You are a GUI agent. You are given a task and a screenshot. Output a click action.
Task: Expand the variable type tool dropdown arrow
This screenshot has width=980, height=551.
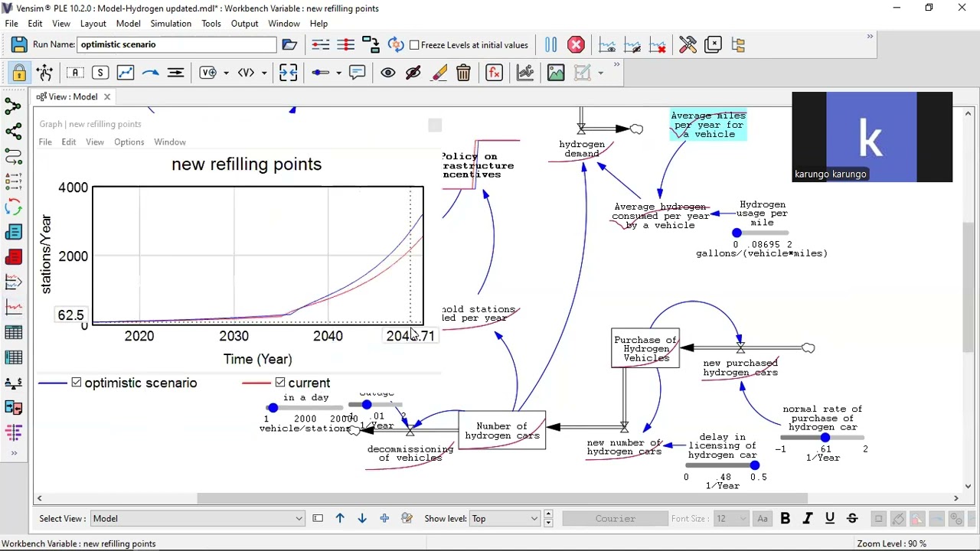(226, 73)
